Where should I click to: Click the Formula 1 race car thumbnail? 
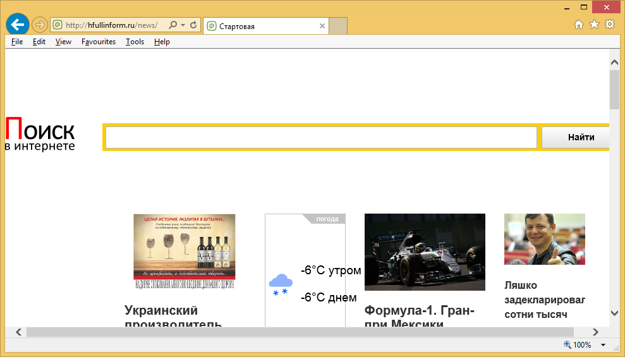click(425, 252)
